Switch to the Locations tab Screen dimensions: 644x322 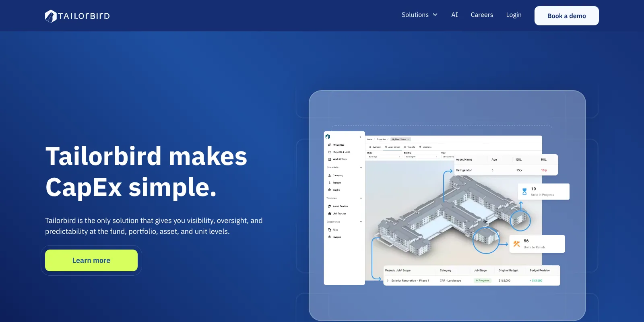click(425, 147)
